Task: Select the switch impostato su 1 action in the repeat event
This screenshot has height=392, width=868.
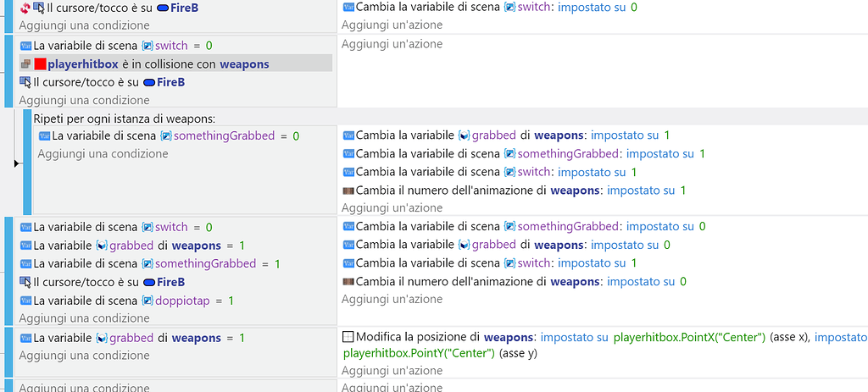Action: tap(489, 172)
